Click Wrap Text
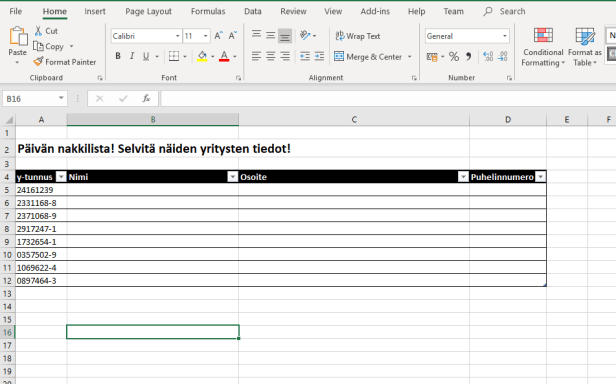 coord(358,36)
